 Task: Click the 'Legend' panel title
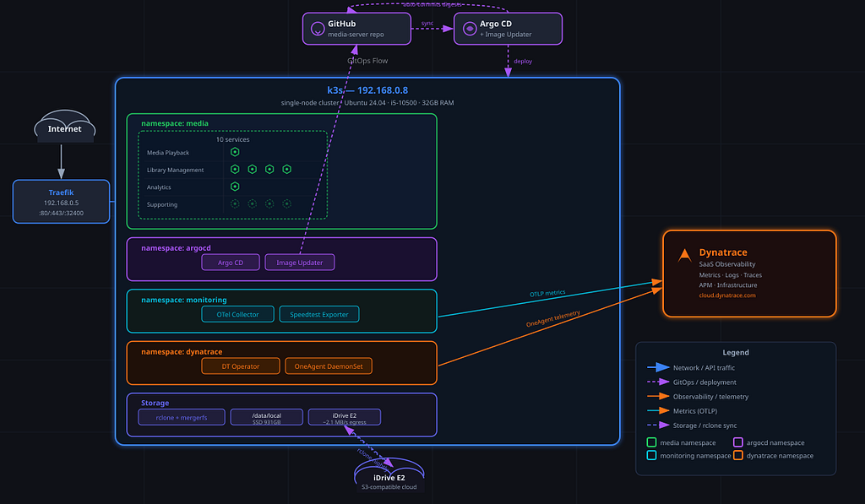pyautogui.click(x=736, y=352)
